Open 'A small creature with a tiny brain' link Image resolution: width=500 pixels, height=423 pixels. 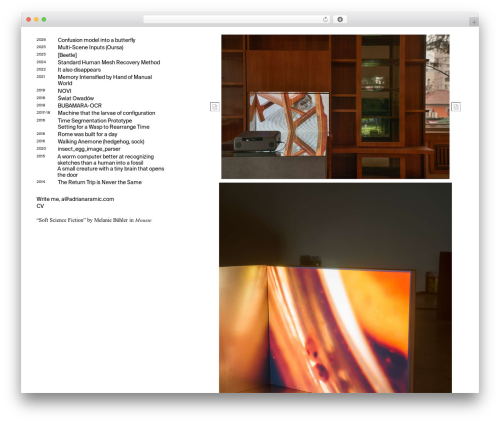coord(111,172)
